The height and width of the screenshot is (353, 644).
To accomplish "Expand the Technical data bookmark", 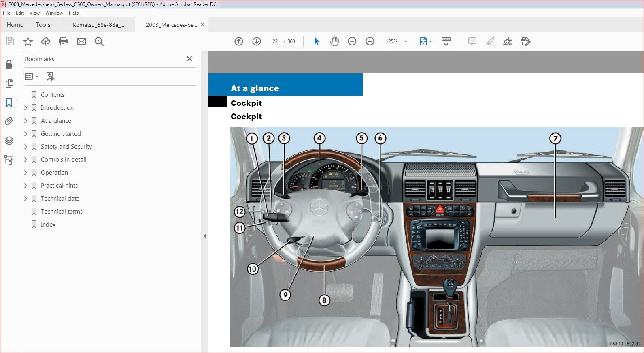I will click(x=26, y=199).
